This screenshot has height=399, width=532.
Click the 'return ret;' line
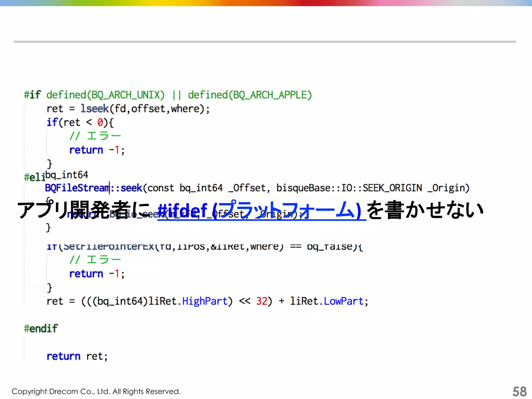click(x=77, y=356)
